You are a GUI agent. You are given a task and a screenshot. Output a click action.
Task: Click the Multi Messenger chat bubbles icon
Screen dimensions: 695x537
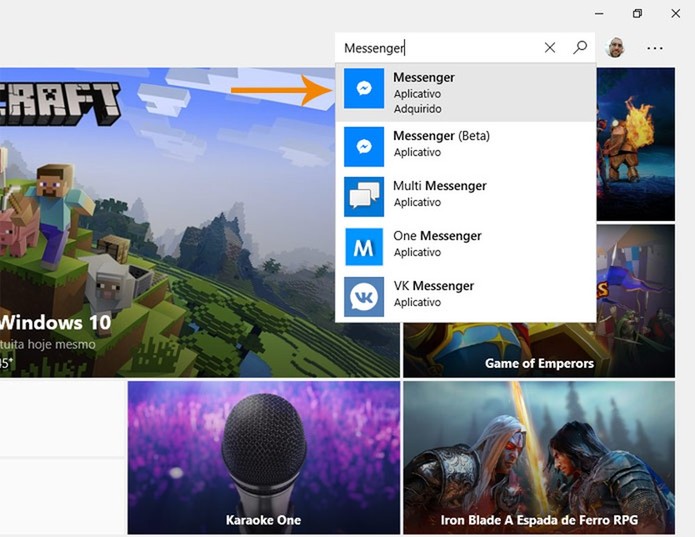(364, 197)
